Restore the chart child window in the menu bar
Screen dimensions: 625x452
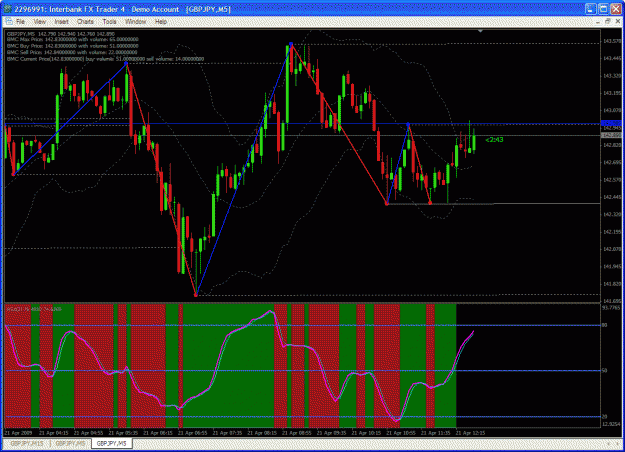coord(608,22)
